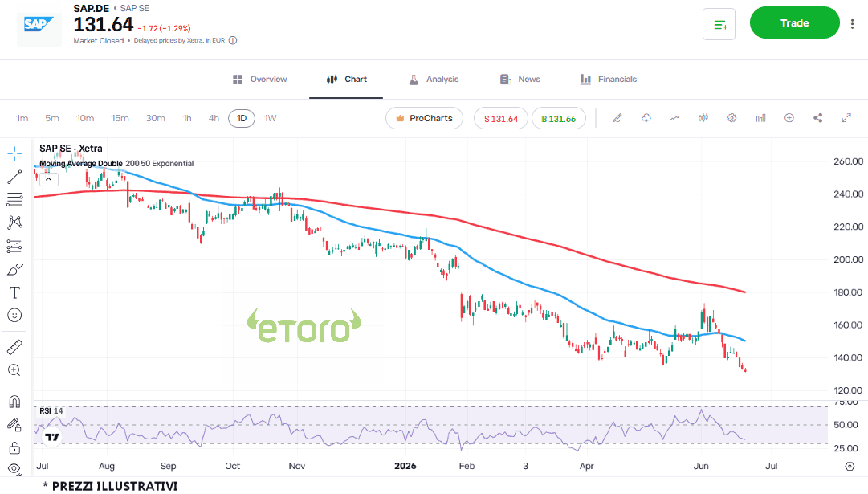Screen dimensions: 868x494
Task: Open ProCharts
Action: 424,119
